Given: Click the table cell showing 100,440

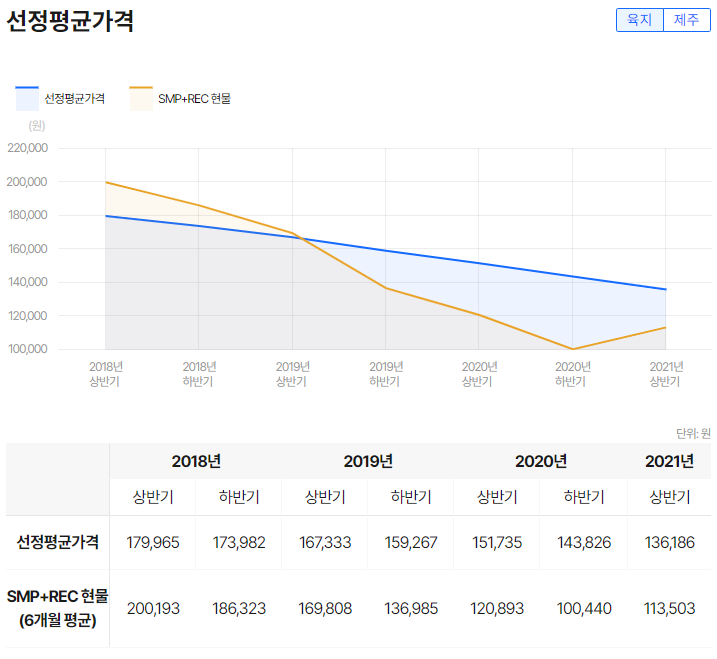Looking at the screenshot, I should click(x=583, y=608).
